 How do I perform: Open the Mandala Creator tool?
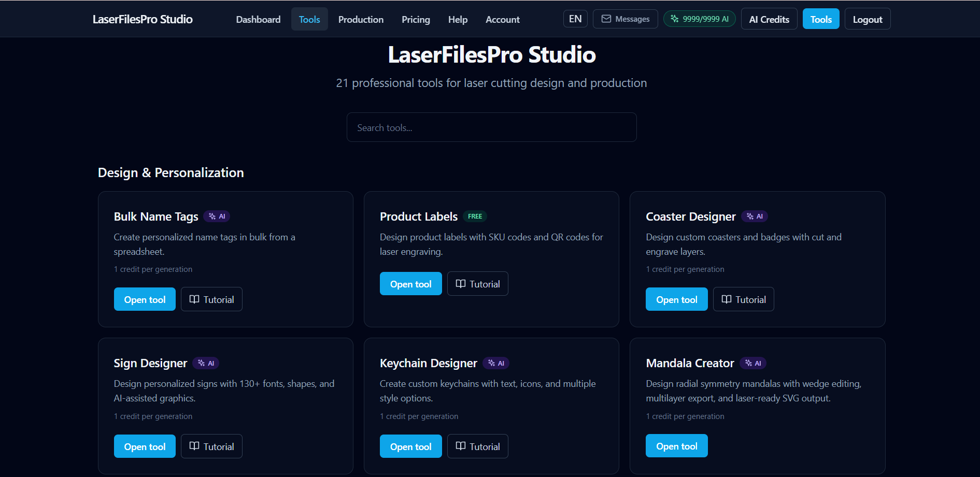pyautogui.click(x=676, y=445)
